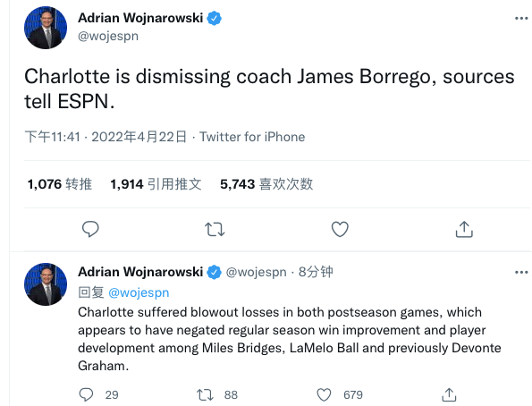
Task: Retweet the James Borrego dismissal tweet
Action: 215,230
